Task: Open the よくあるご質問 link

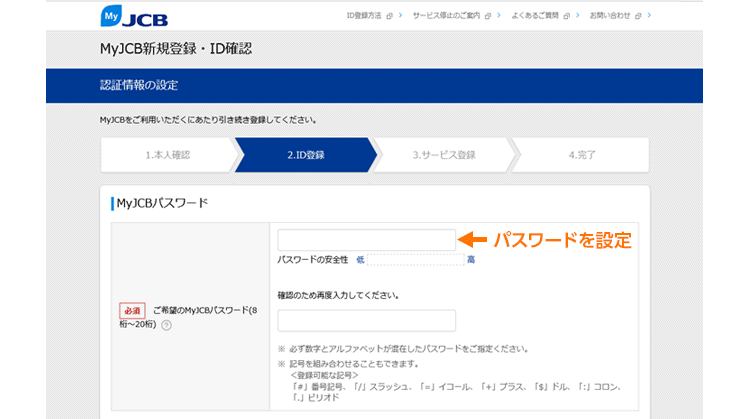Action: tap(535, 16)
